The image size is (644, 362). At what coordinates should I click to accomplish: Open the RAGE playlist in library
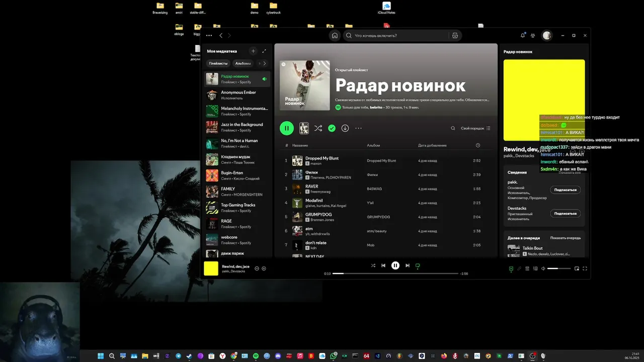point(237,224)
